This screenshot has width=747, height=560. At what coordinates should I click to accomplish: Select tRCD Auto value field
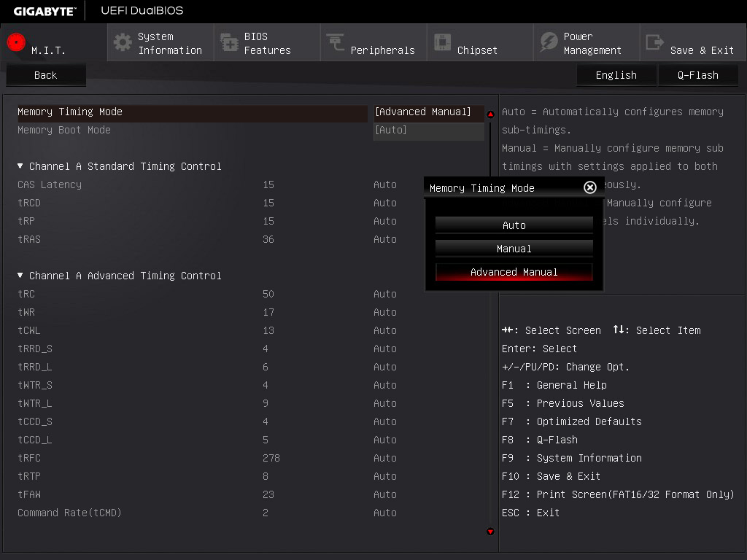385,203
